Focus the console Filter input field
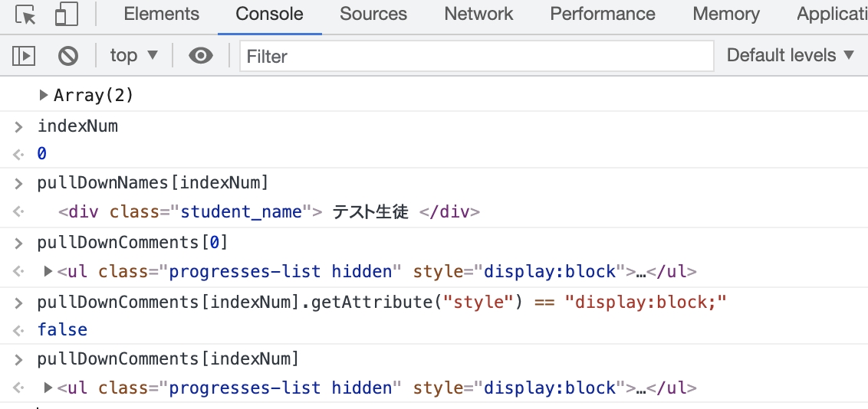The height and width of the screenshot is (409, 868). coord(477,56)
